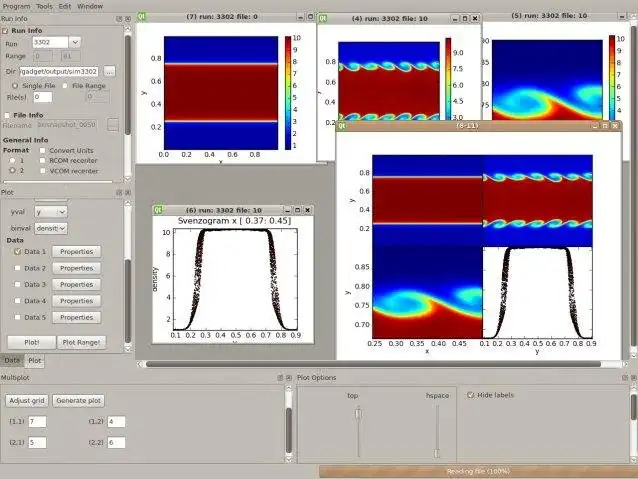The image size is (638, 479).
Task: Click the hspace slider handle
Action: [437, 453]
